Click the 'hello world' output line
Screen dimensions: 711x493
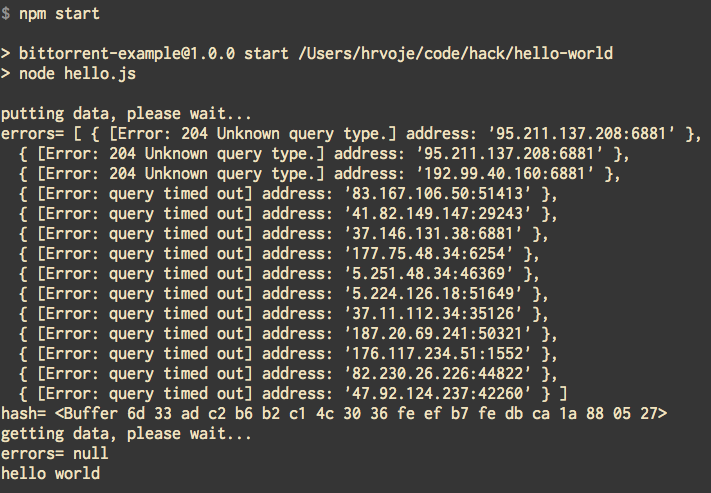50,473
